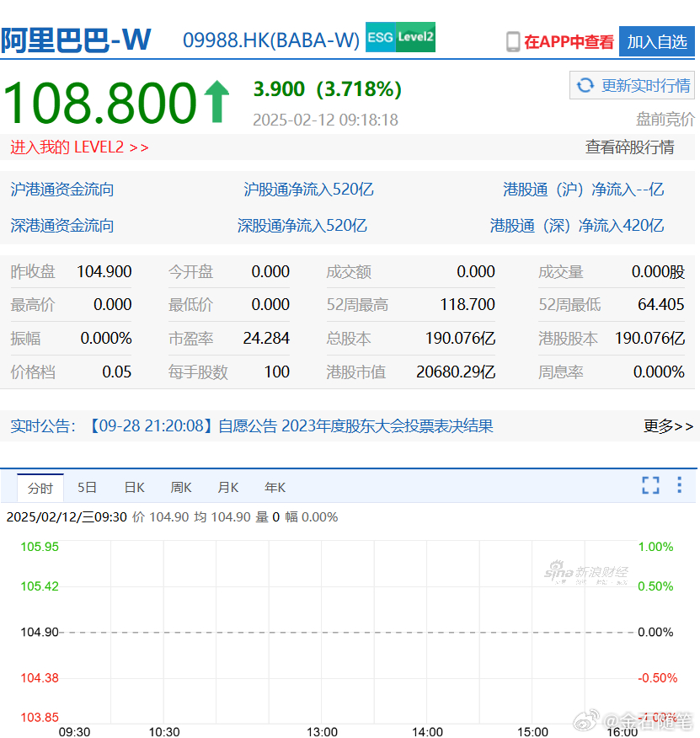The image size is (700, 738).
Task: Click the 实时公告 label
Action: point(43,426)
